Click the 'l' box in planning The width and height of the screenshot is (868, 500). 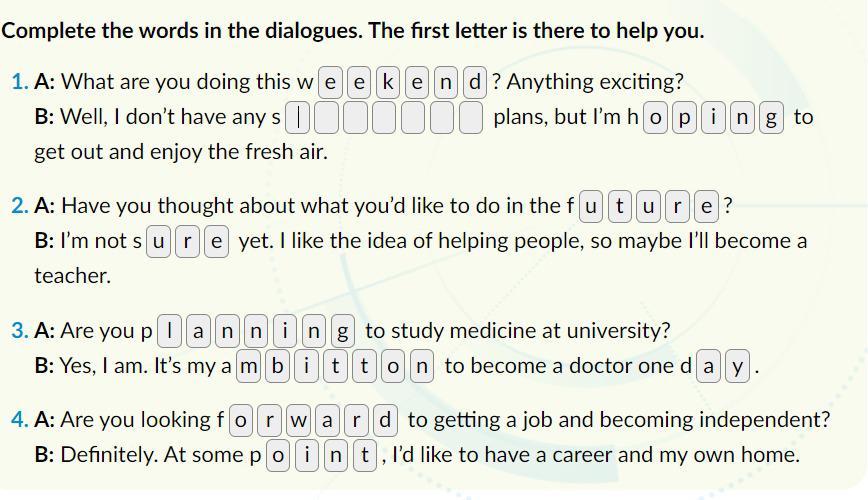click(x=172, y=331)
